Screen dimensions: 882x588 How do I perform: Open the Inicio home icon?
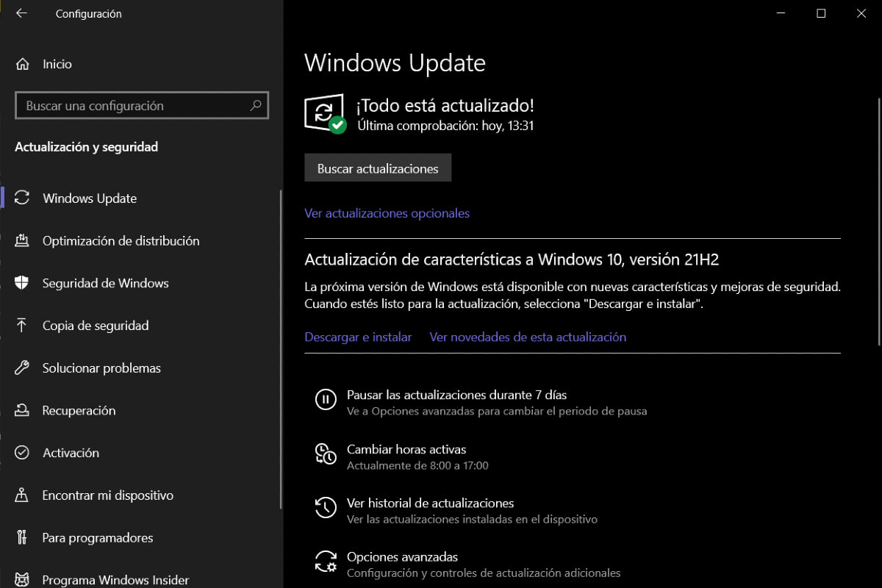[22, 64]
